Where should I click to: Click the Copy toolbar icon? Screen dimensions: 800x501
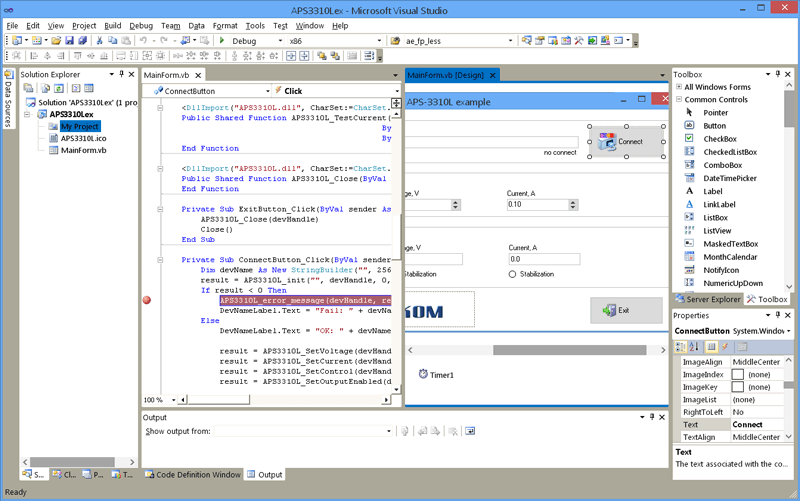click(x=113, y=40)
